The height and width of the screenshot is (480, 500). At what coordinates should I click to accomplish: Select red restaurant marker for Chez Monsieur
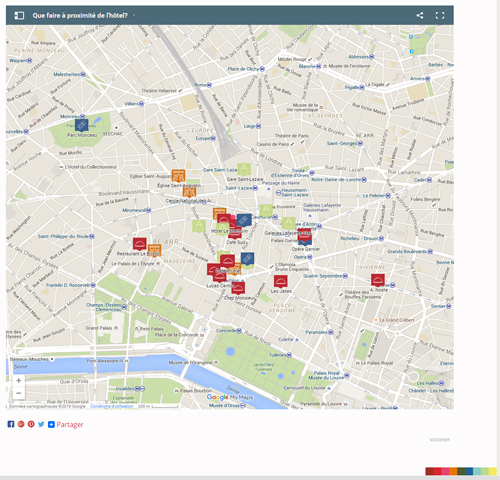tap(238, 288)
